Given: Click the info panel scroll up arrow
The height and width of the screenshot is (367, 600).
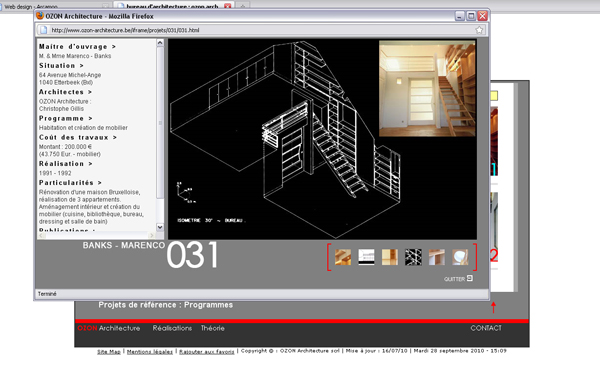Looking at the screenshot, I should tap(160, 43).
